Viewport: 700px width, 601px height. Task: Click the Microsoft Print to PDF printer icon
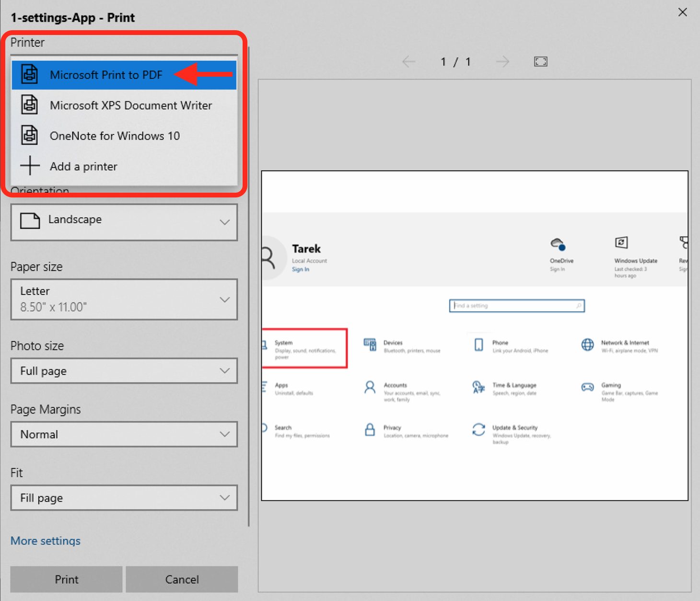tap(30, 74)
